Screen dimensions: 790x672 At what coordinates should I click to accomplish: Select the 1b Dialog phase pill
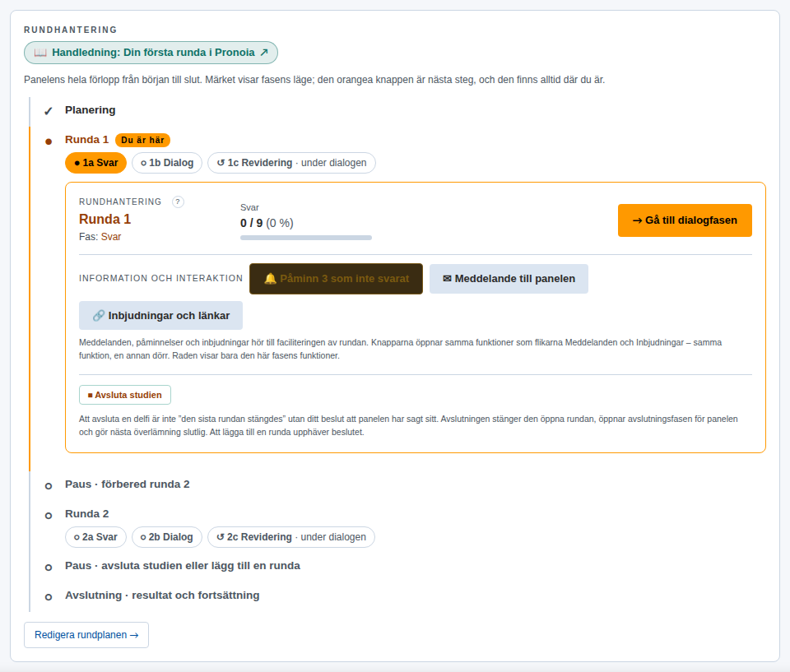(167, 163)
